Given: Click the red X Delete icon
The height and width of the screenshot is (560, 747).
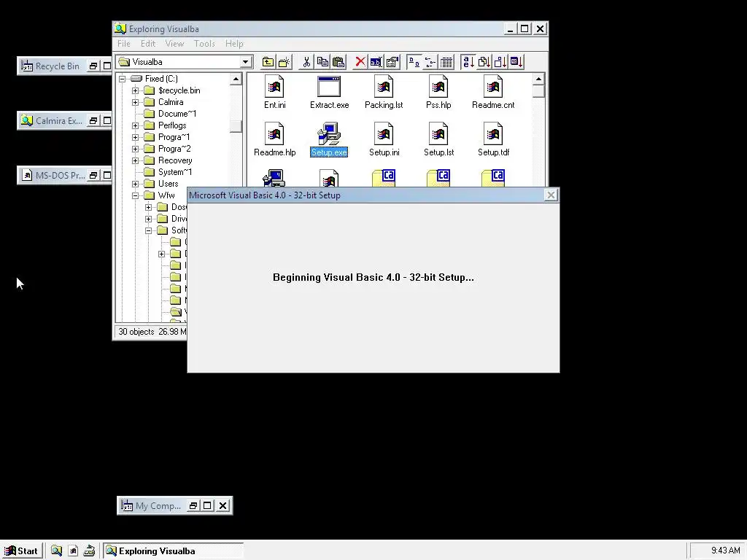Looking at the screenshot, I should [360, 62].
